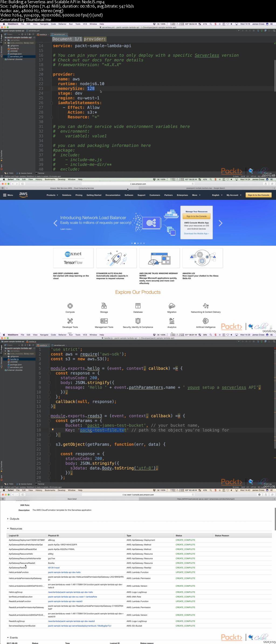Open the hamburger Menu on the AWS homepage
The width and height of the screenshot is (276, 644).
pyautogui.click(x=8, y=195)
